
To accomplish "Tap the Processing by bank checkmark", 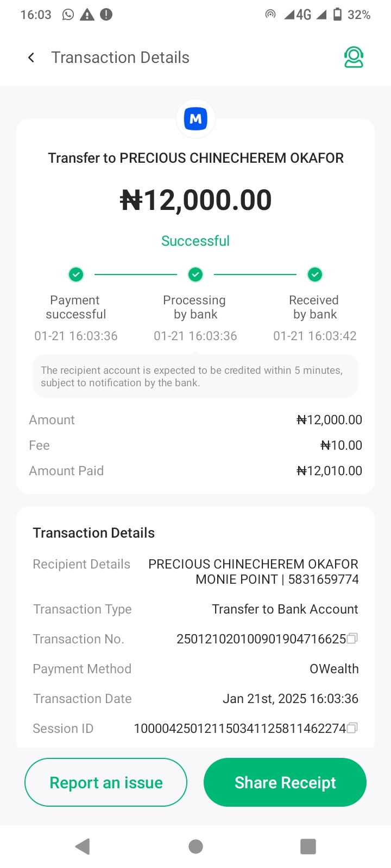I will click(x=195, y=275).
